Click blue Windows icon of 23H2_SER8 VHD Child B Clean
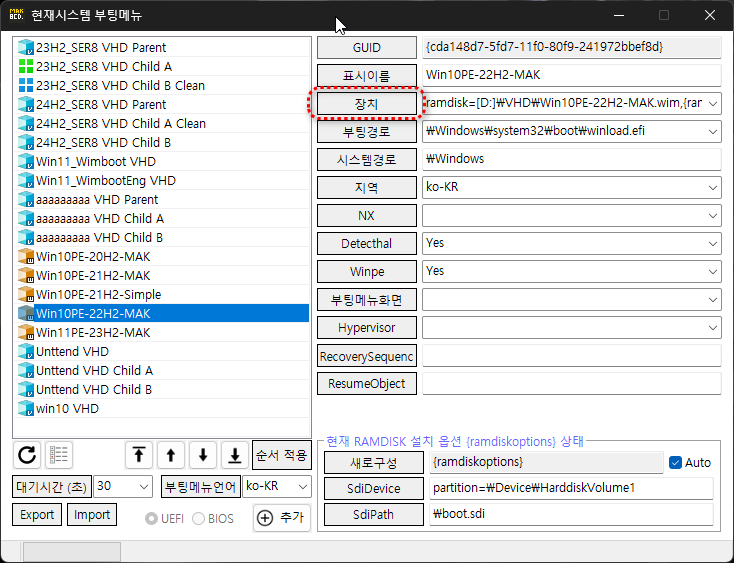Viewport: 734px width, 563px height. click(26, 86)
